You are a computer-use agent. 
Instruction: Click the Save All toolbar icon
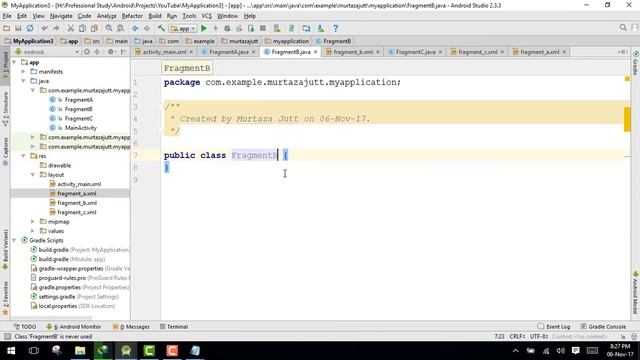18,28
